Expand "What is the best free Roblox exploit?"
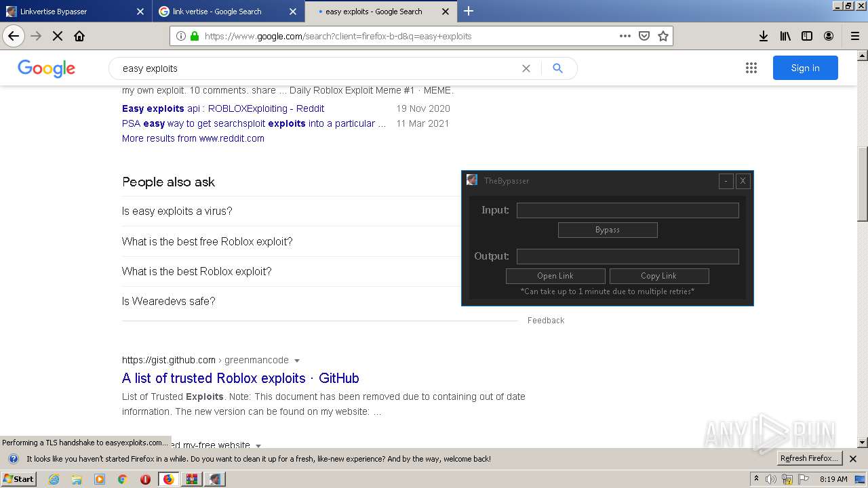This screenshot has height=488, width=868. [x=208, y=241]
